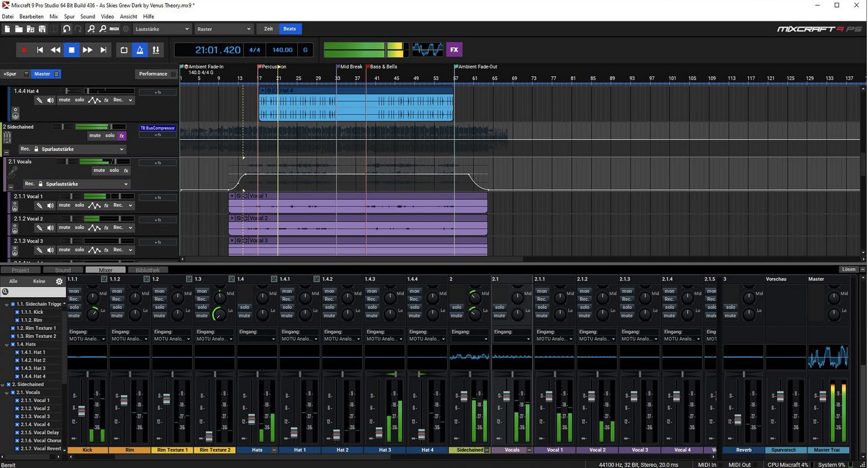Open master FX with purple FX button

454,50
